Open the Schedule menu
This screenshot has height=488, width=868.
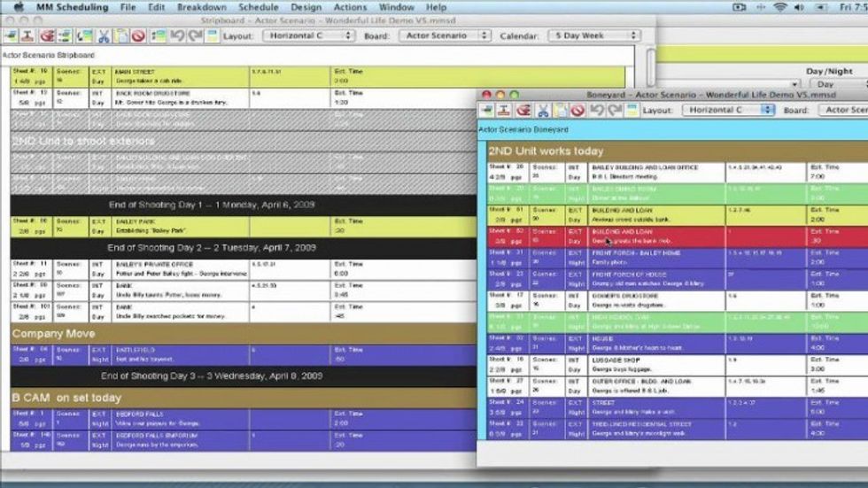(259, 7)
